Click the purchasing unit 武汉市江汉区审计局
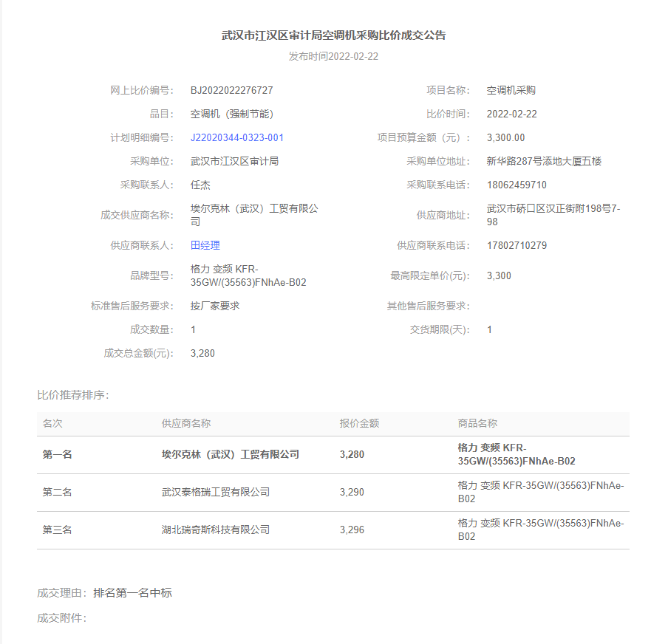 point(234,161)
